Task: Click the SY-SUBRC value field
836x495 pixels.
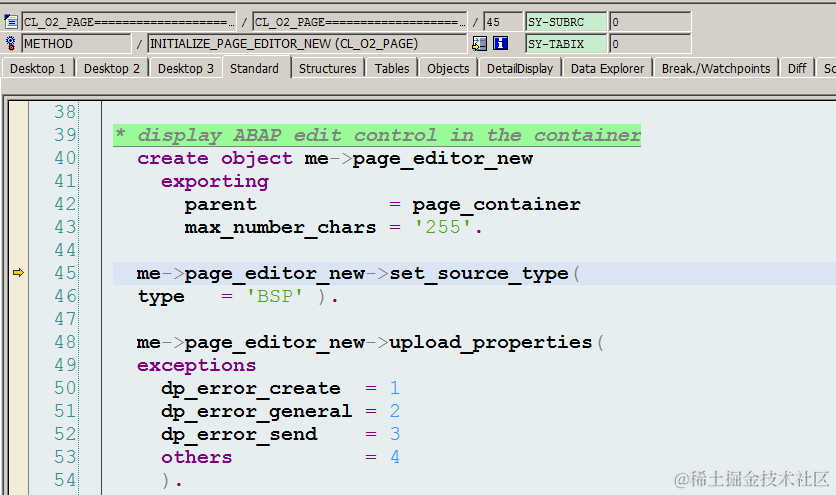Action: (x=650, y=22)
